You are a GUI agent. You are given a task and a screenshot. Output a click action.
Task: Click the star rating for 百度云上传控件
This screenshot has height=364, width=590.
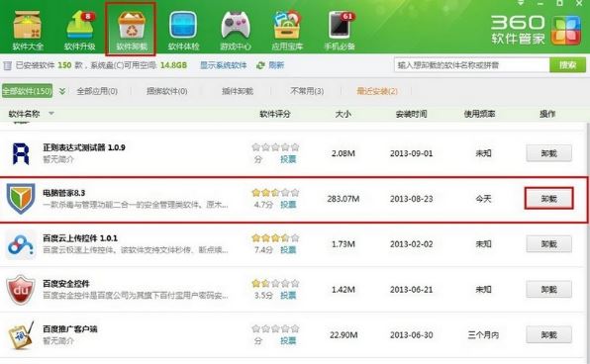point(275,238)
